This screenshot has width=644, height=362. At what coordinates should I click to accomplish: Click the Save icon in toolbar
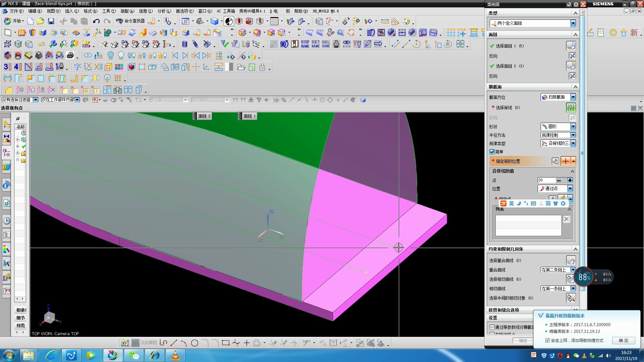[51, 21]
